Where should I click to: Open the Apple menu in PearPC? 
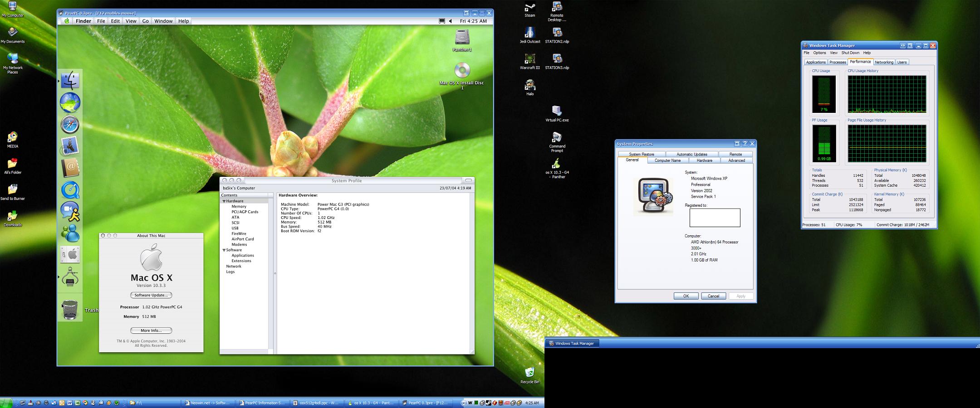pos(67,21)
